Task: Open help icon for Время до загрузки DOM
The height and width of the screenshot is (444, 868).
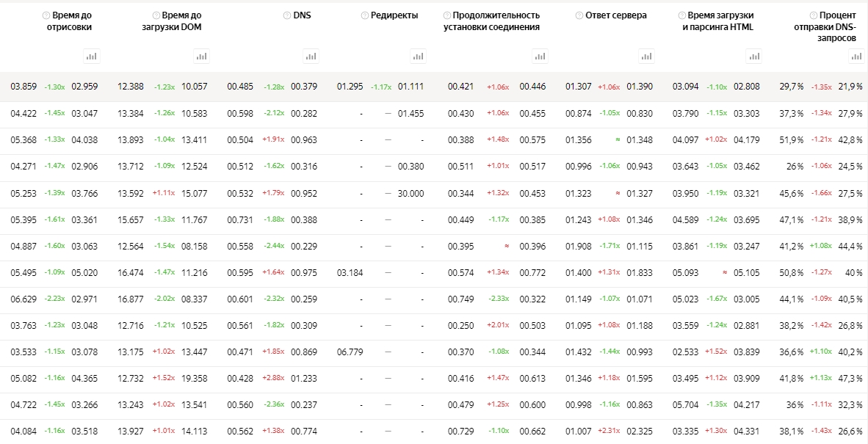Action: 156,15
